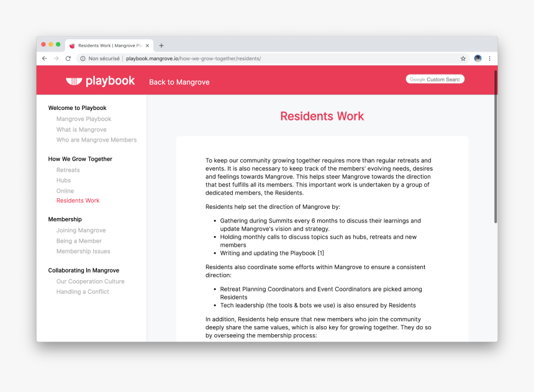Close the Residents Work browser tab
The width and height of the screenshot is (534, 392).
tap(147, 46)
